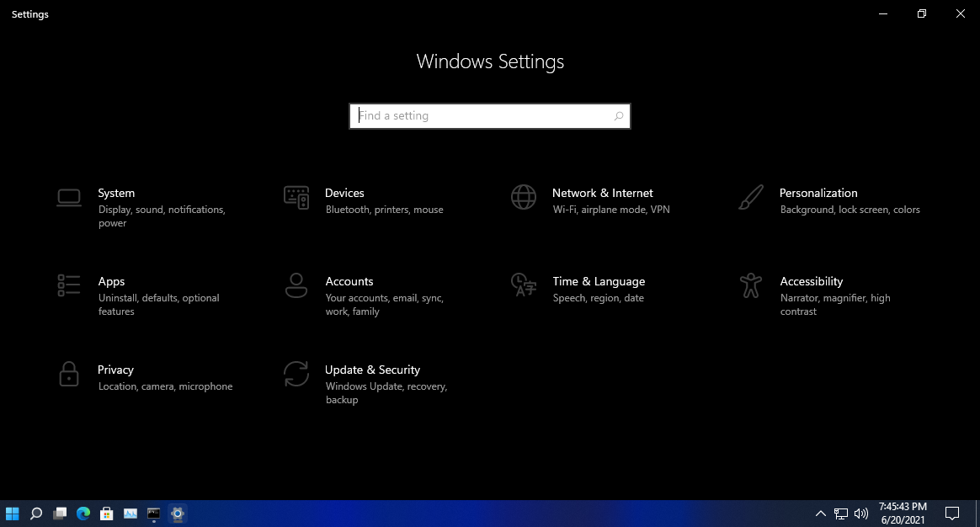Open Update & Security settings title

tap(372, 370)
